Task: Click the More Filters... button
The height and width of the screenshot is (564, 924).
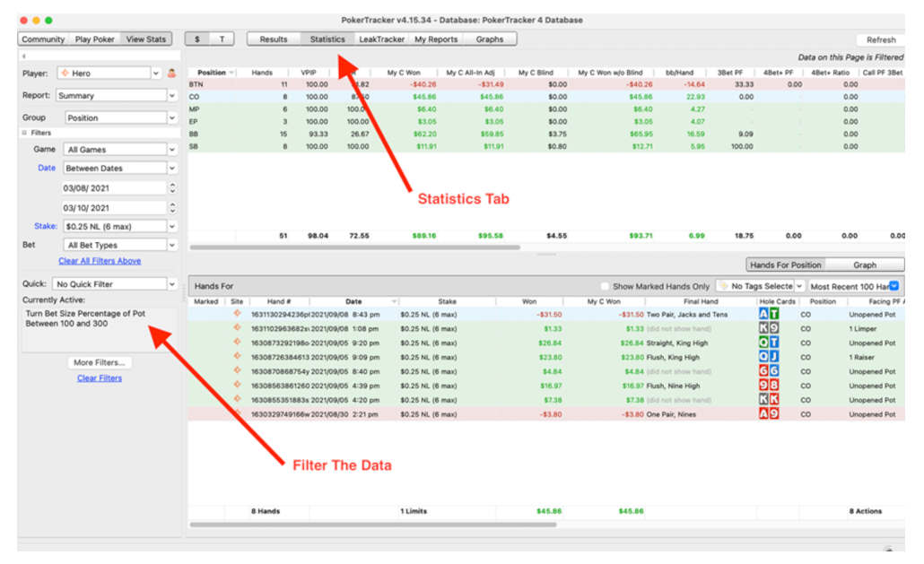Action: click(100, 362)
